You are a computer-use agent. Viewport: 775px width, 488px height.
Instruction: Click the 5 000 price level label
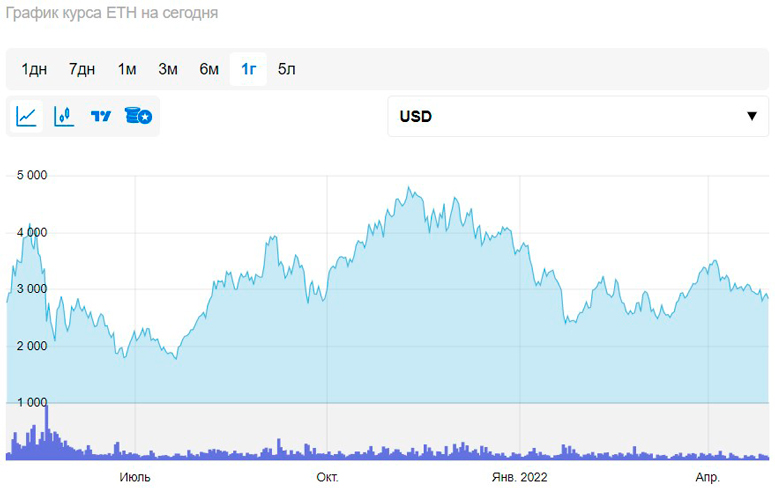(33, 176)
